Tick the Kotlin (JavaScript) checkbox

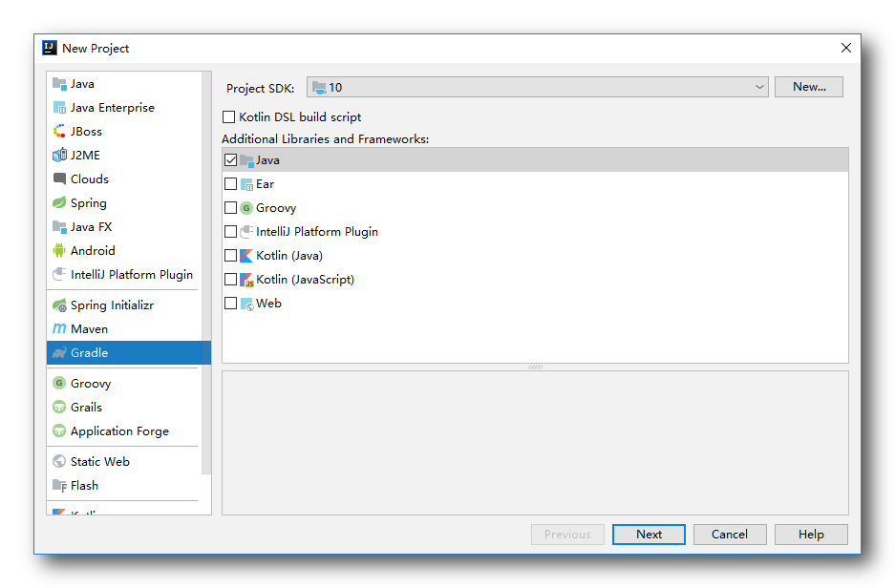(x=230, y=280)
